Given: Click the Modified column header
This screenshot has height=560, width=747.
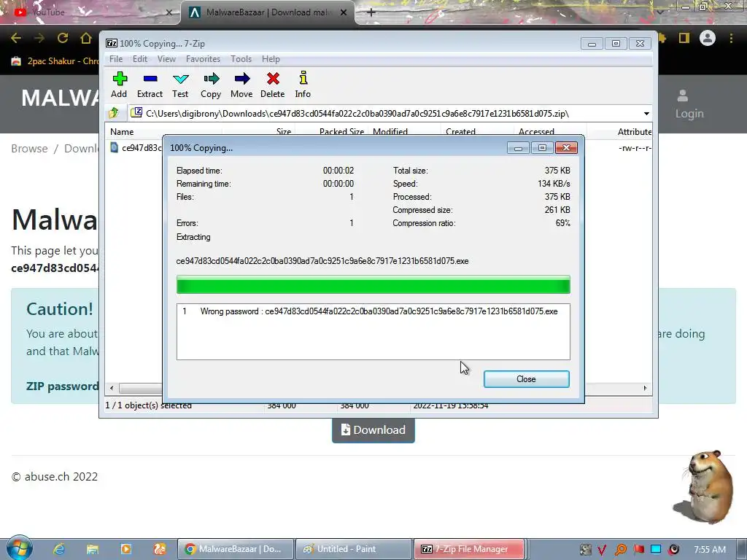Looking at the screenshot, I should click(x=390, y=132).
